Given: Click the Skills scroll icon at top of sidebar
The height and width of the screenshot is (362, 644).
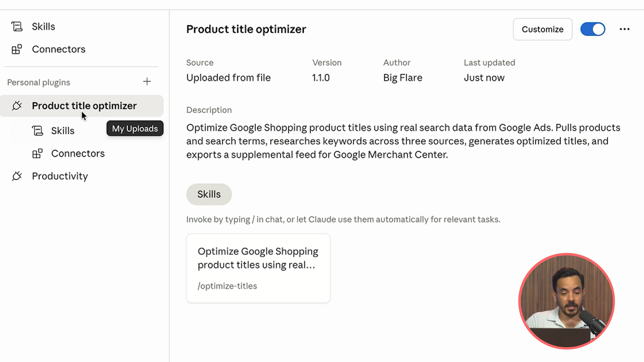Looking at the screenshot, I should (x=17, y=27).
